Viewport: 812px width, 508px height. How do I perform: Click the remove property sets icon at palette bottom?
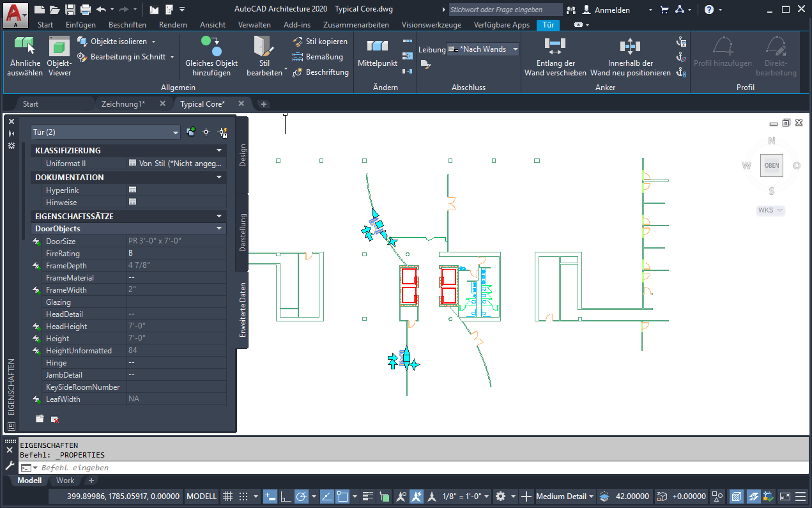[55, 419]
